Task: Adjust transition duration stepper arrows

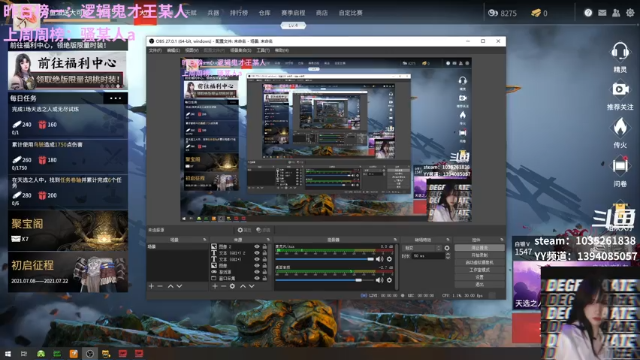Action: (x=448, y=256)
